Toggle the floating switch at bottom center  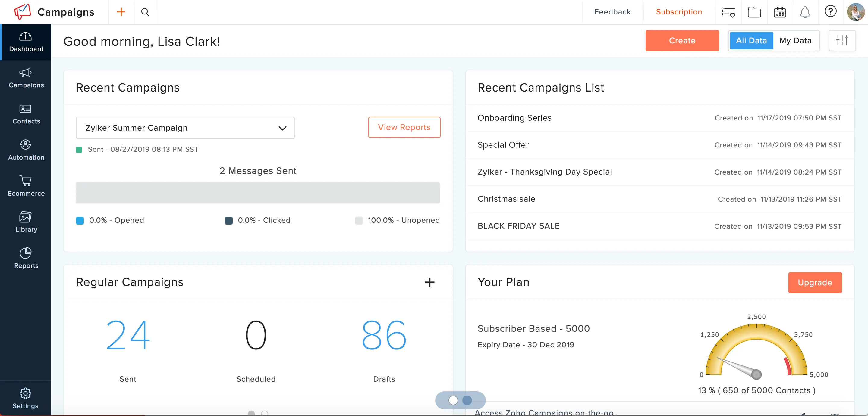click(460, 400)
